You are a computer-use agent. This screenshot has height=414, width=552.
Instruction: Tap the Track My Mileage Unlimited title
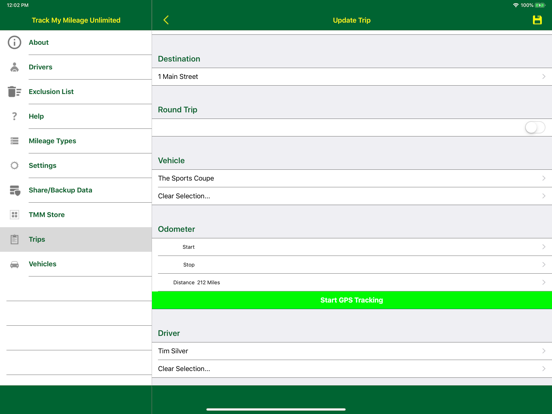click(x=76, y=20)
